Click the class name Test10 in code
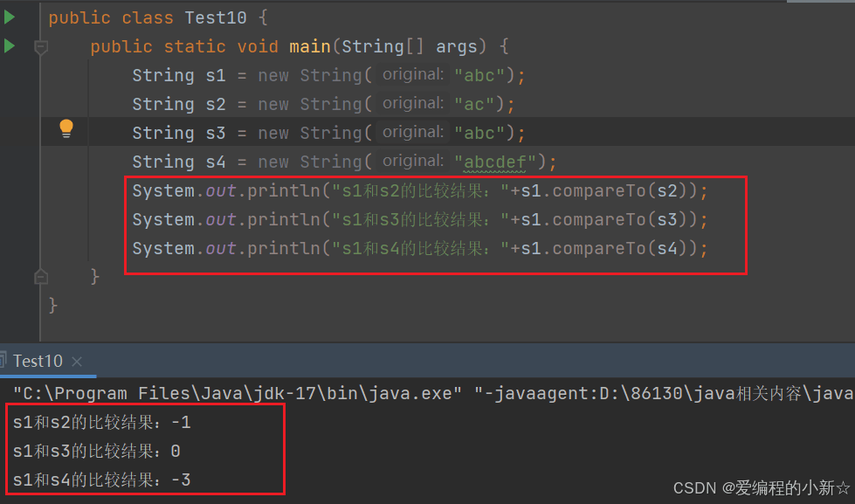 [x=216, y=17]
